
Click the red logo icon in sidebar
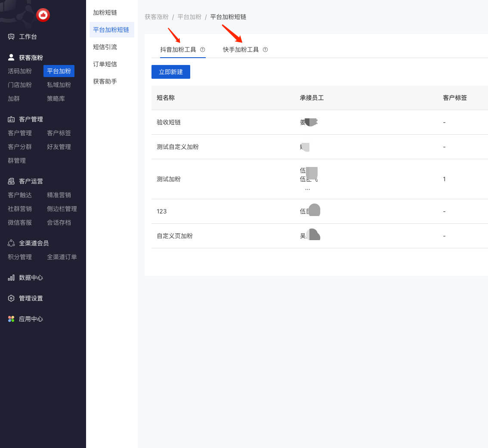pyautogui.click(x=43, y=15)
